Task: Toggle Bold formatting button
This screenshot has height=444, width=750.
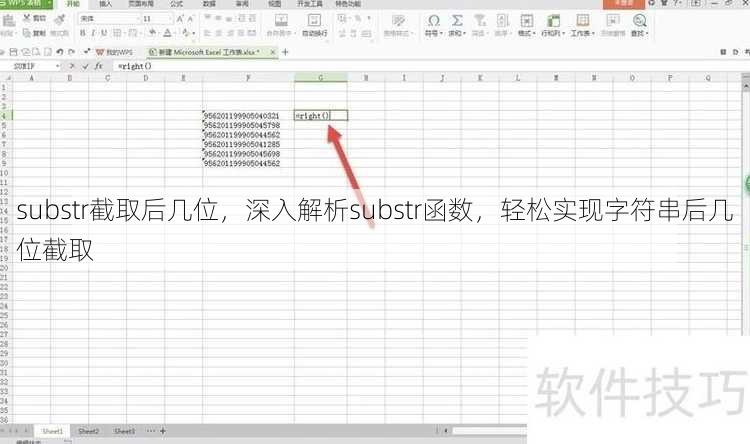Action: tap(82, 33)
